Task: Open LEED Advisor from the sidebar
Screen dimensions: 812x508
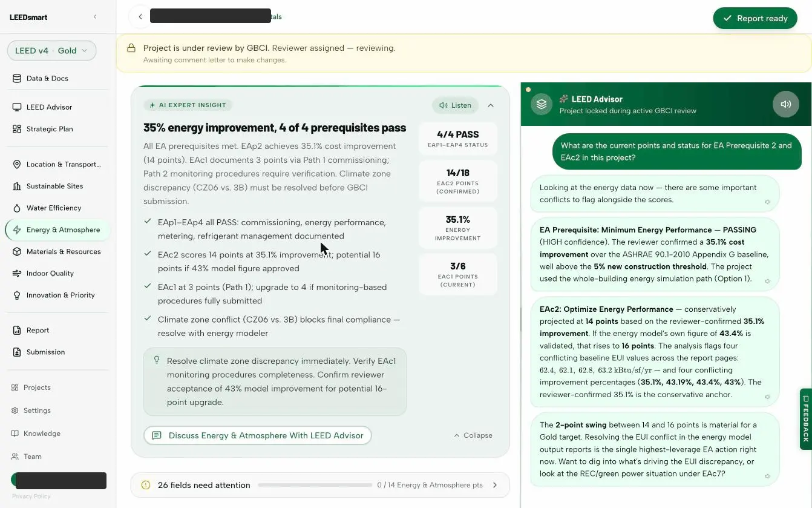Action: pyautogui.click(x=49, y=107)
